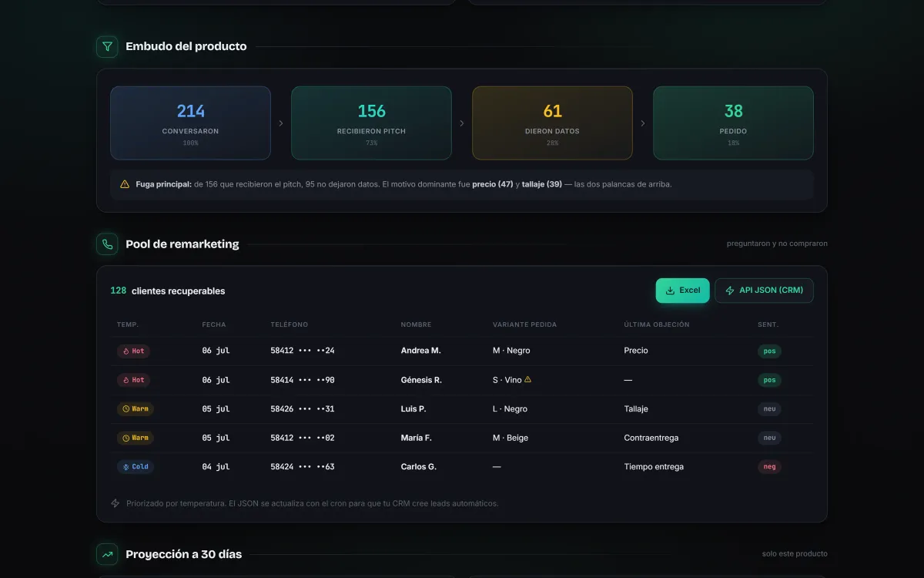Click the ÚLTIMA OBJECIÓN column header

(657, 324)
